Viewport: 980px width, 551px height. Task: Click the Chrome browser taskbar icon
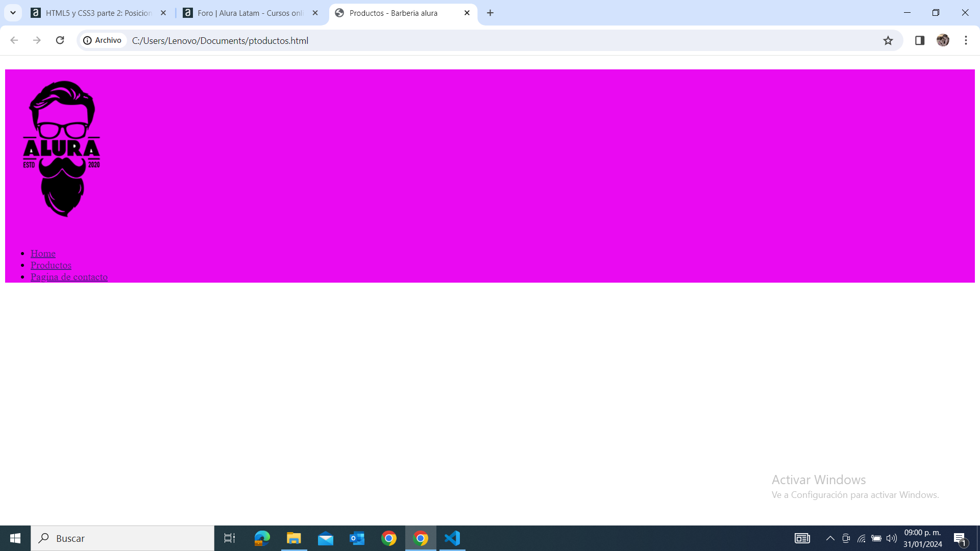[x=420, y=538]
